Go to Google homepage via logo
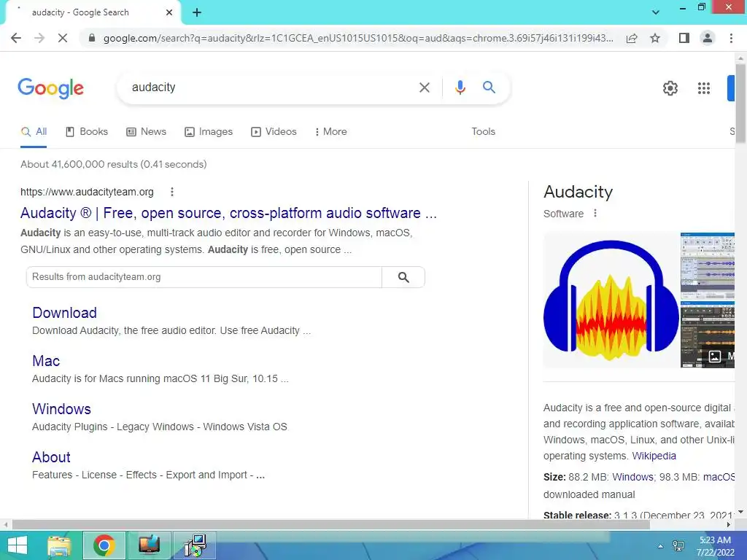The image size is (747, 560). [x=50, y=88]
